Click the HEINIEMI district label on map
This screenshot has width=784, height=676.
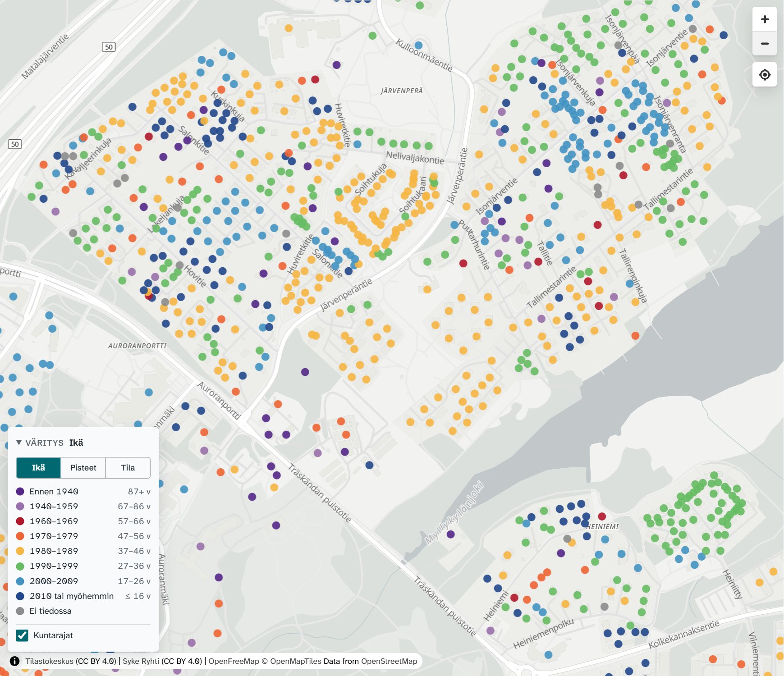pyautogui.click(x=602, y=526)
